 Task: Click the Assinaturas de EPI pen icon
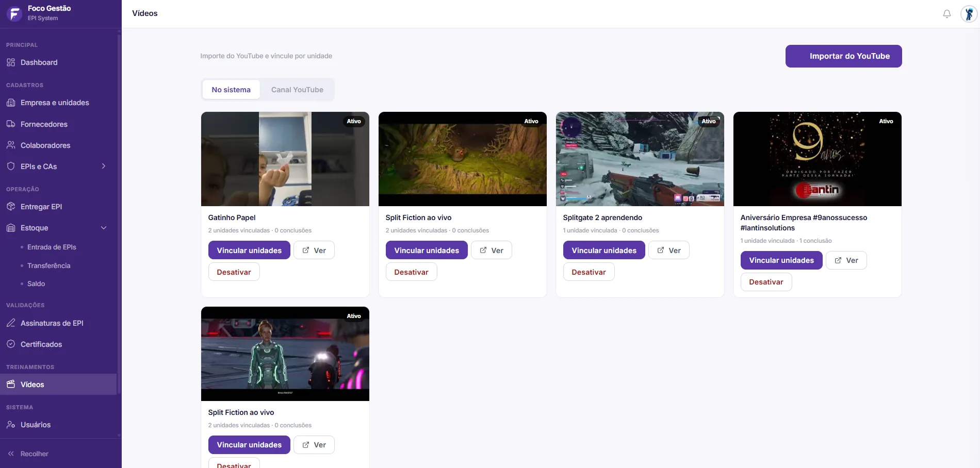(11, 323)
